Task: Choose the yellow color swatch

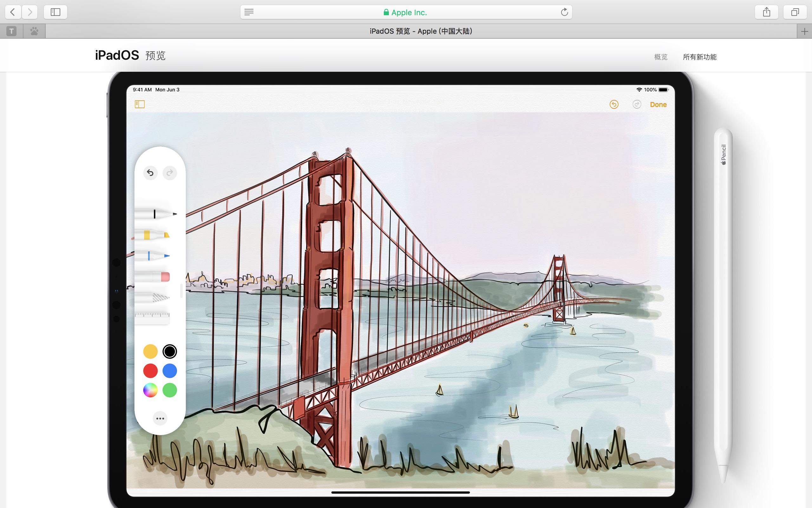Action: click(150, 351)
